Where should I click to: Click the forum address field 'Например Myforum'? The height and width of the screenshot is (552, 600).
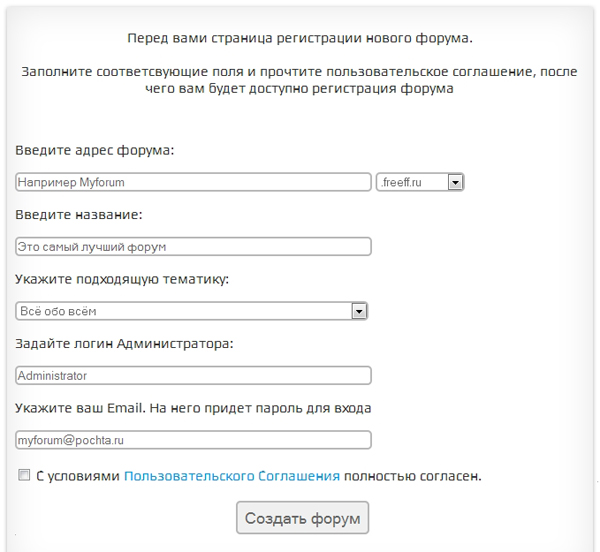pos(193,182)
